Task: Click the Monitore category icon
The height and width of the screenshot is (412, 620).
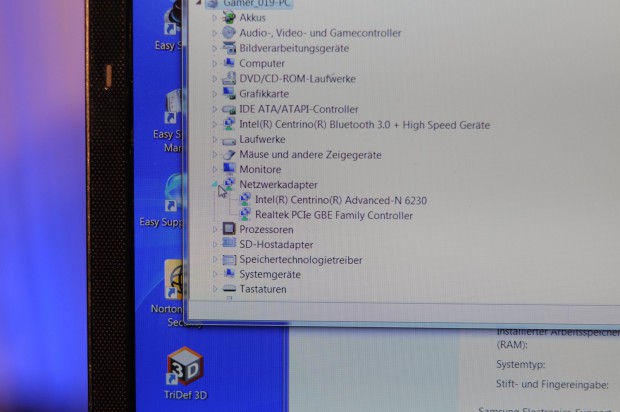Action: [x=229, y=169]
